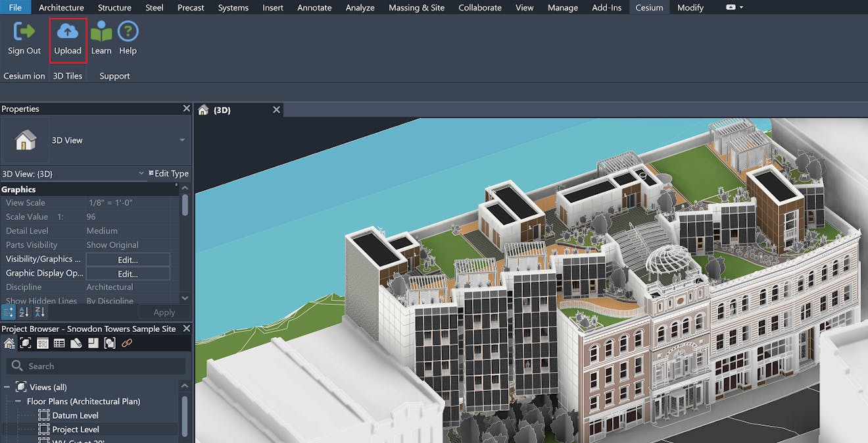Enable Z-to-A descending sort order
The width and height of the screenshot is (868, 443).
coord(39,312)
